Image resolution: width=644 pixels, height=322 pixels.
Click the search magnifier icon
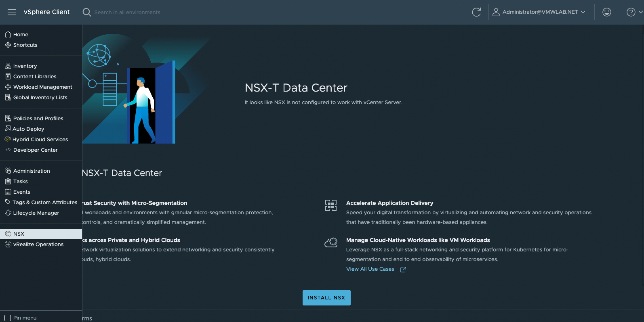86,12
